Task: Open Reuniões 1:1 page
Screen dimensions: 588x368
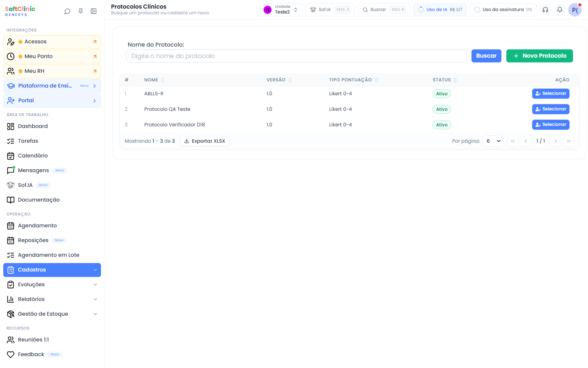Action: pyautogui.click(x=52, y=340)
